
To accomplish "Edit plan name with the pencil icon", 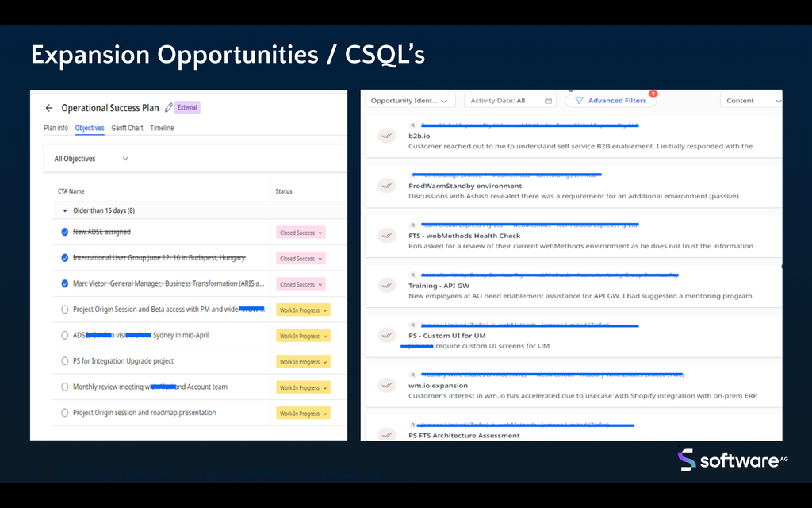I will pos(168,108).
